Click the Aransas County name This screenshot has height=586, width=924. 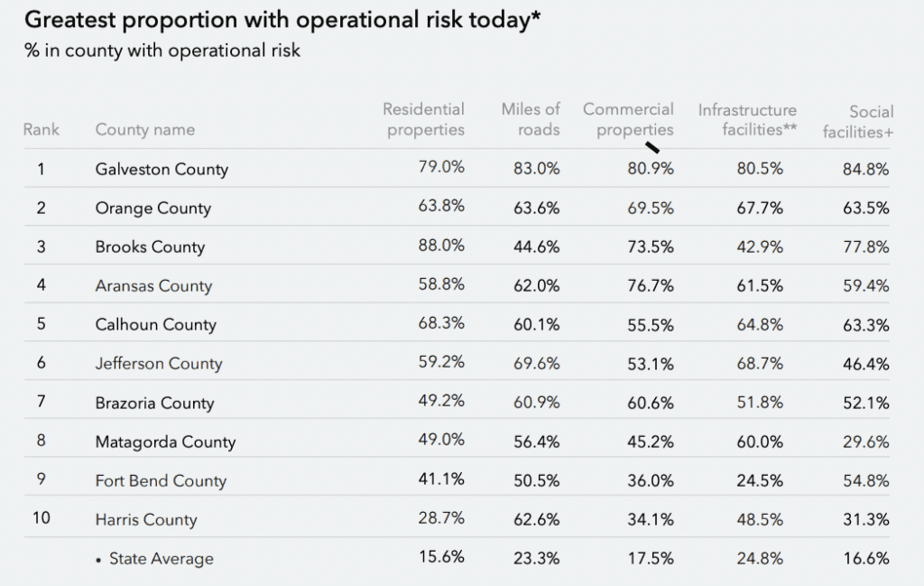tap(153, 285)
